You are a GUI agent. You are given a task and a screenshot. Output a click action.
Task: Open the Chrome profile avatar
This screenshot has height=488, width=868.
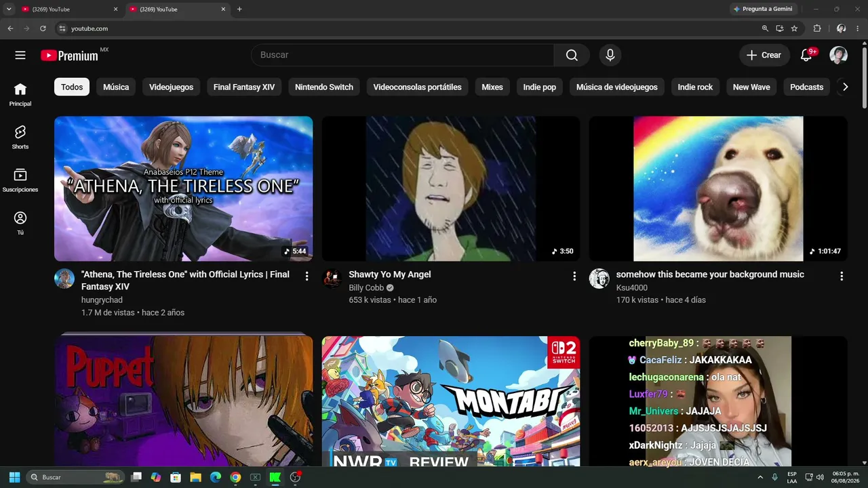pyautogui.click(x=841, y=28)
